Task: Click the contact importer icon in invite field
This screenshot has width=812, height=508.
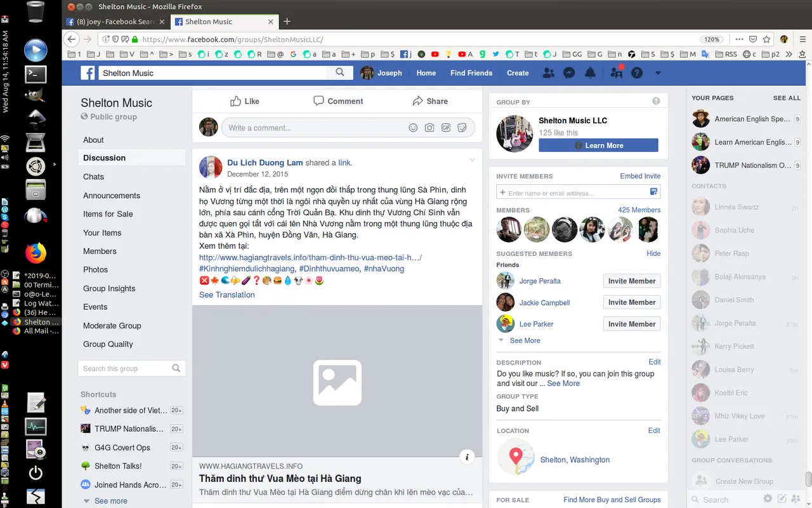Action: [654, 192]
